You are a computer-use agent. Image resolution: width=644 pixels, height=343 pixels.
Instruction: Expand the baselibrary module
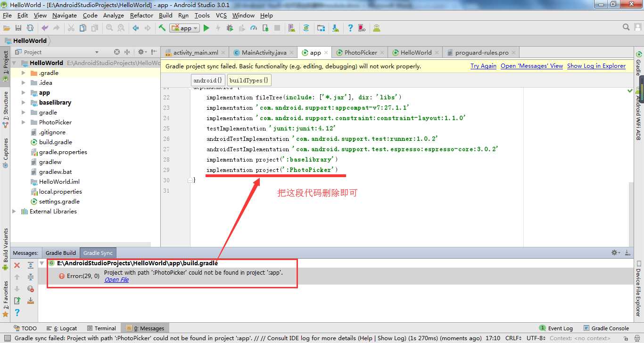click(24, 103)
